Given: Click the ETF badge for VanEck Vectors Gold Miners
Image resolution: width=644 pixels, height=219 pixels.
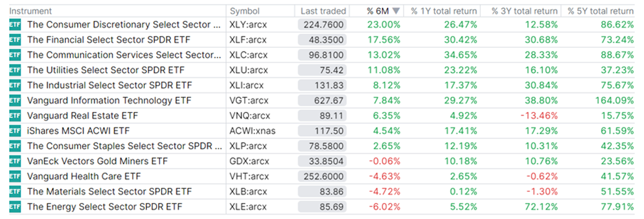Looking at the screenshot, I should coord(15,161).
